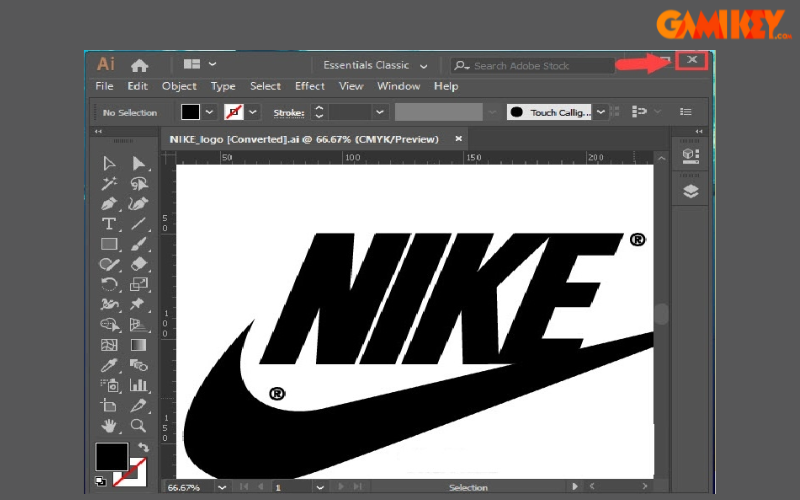This screenshot has width=800, height=500.
Task: Pick the Width/Warp tool
Action: click(x=109, y=305)
